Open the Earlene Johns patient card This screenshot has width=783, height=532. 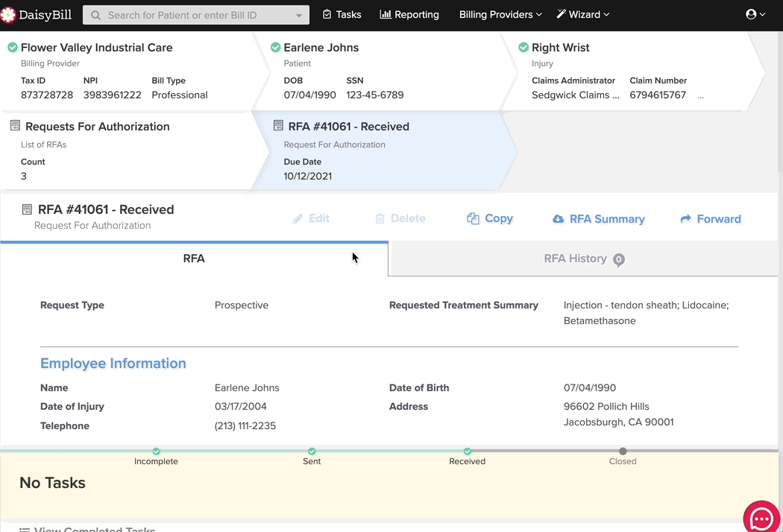[321, 48]
